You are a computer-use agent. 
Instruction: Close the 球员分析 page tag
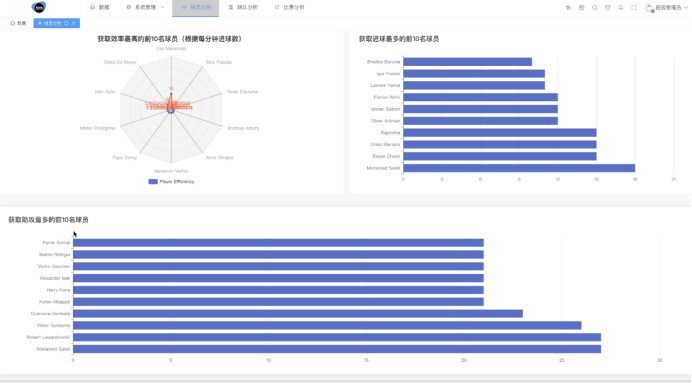click(x=74, y=23)
